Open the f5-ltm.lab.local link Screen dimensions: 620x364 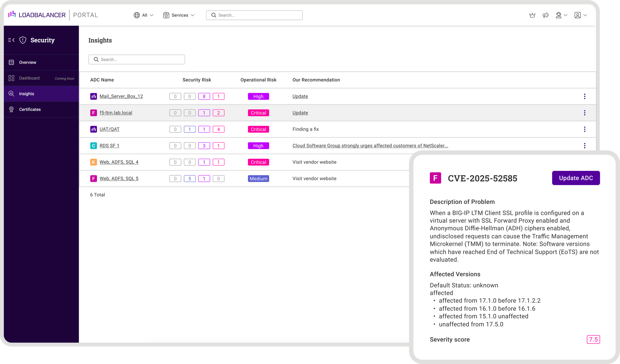pos(116,113)
